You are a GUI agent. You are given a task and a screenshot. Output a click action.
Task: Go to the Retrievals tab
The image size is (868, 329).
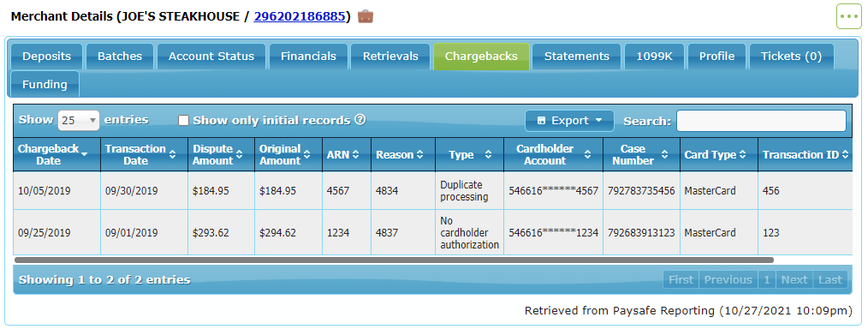pos(390,57)
